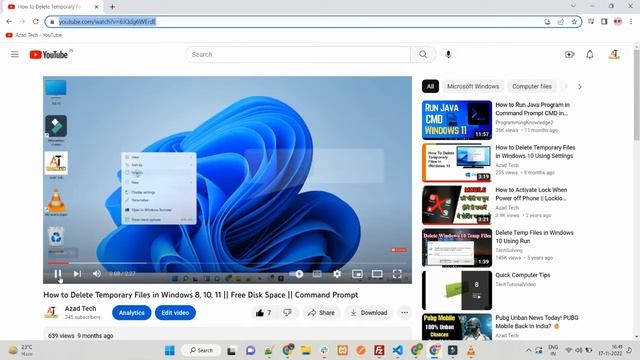Click the Edit video button
Screen dimensions: 640x360
tap(175, 313)
